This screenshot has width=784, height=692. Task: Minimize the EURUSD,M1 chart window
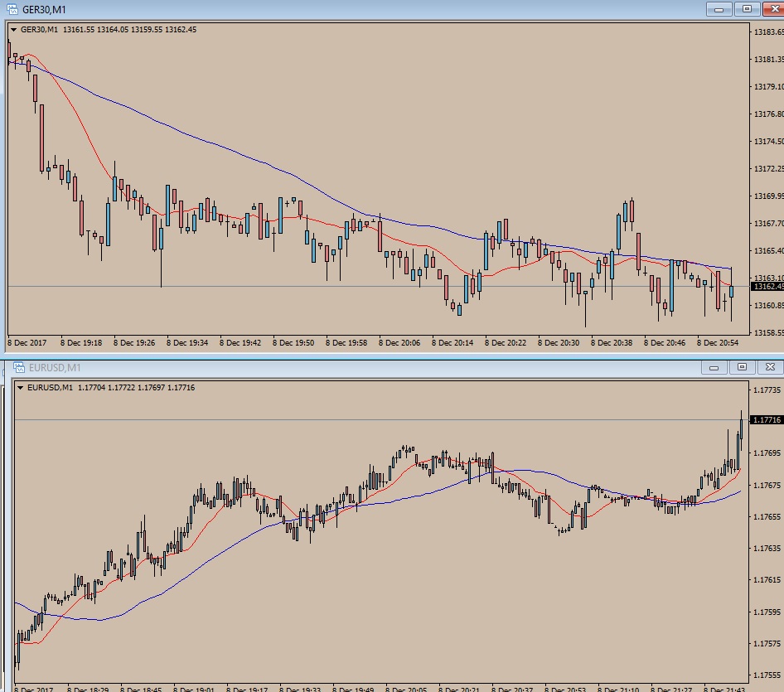(714, 367)
